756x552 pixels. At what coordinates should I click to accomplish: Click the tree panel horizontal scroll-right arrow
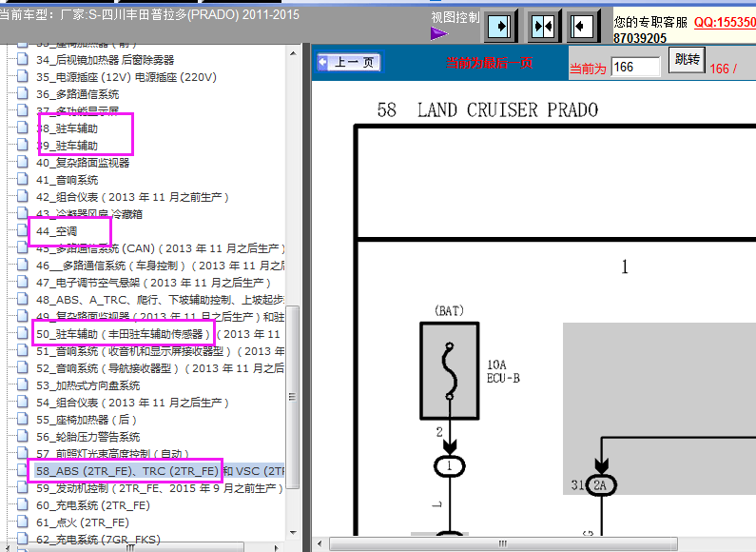click(x=276, y=547)
